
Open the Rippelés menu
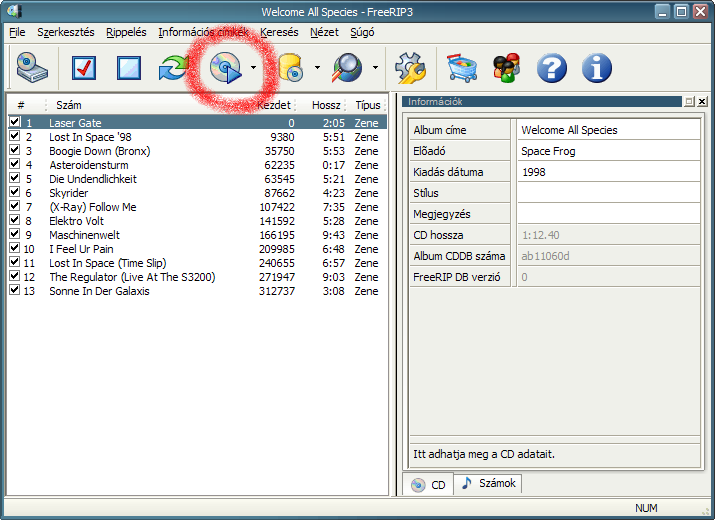(126, 32)
